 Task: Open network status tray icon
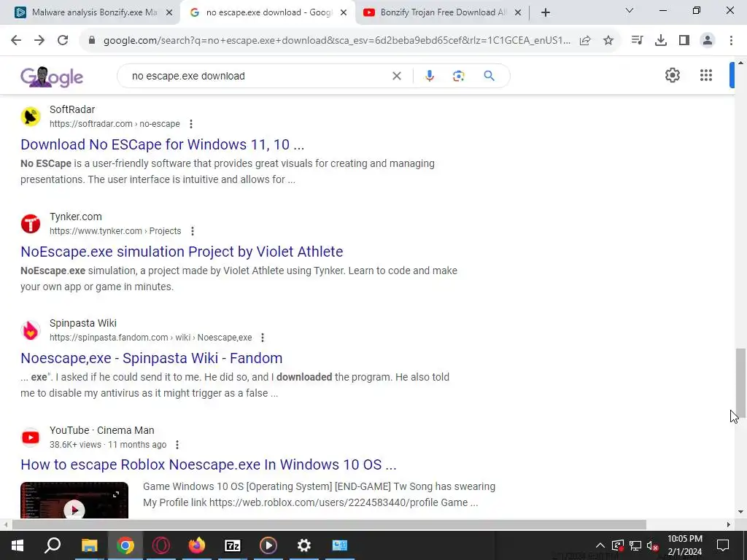[x=635, y=545]
